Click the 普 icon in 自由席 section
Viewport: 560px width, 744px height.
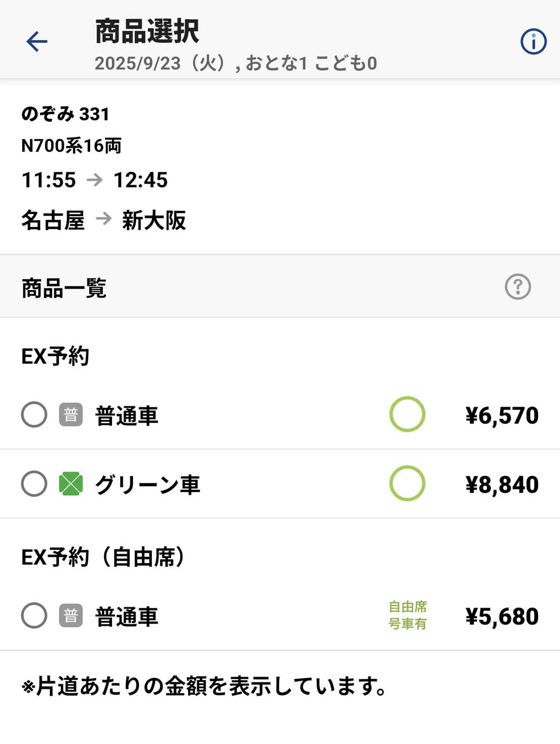tap(71, 616)
